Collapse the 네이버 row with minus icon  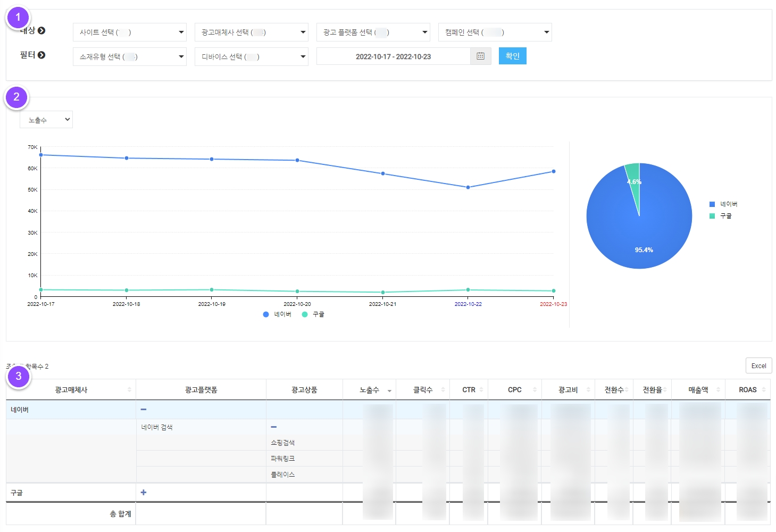[x=144, y=410]
